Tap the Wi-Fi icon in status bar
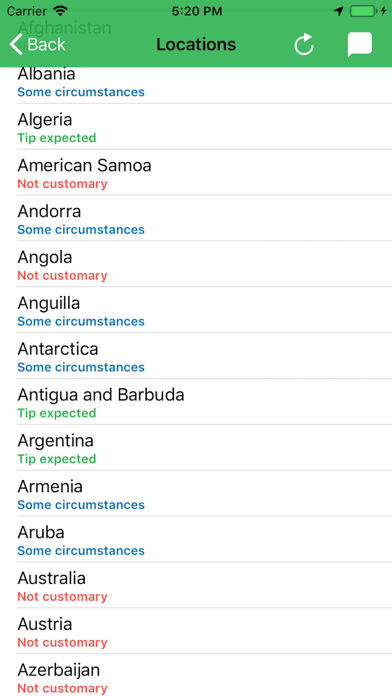 click(60, 11)
